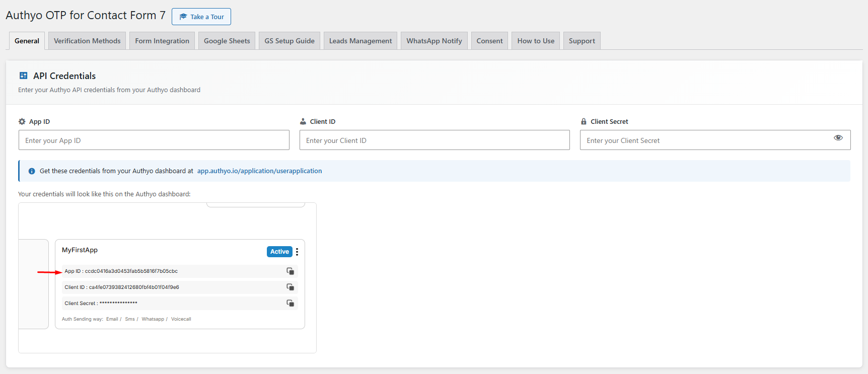
Task: Switch to the WhatsApp Notify tab
Action: (435, 41)
